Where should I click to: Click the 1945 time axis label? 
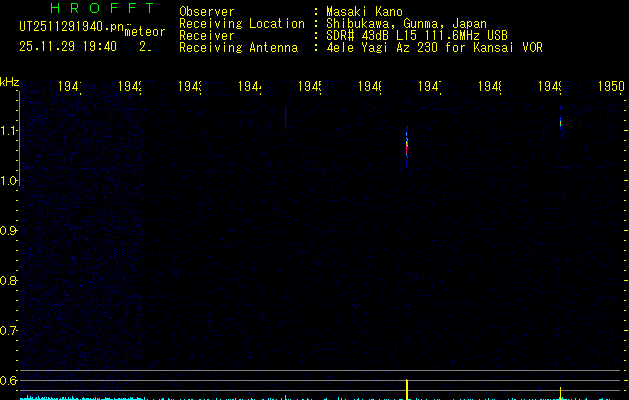coord(309,86)
